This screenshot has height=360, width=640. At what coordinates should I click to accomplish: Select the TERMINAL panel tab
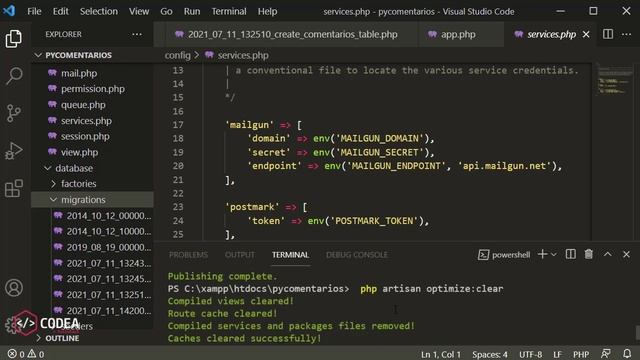click(290, 255)
